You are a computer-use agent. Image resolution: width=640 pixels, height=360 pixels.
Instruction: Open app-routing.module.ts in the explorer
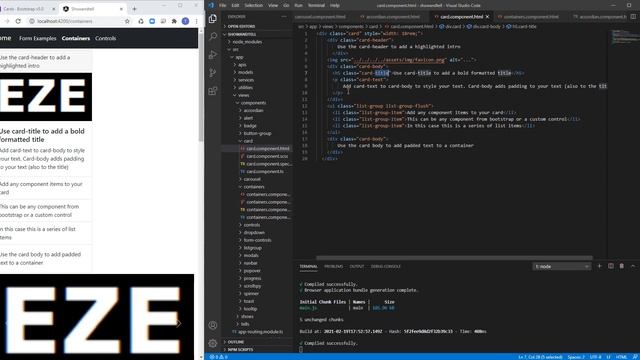tap(260, 331)
